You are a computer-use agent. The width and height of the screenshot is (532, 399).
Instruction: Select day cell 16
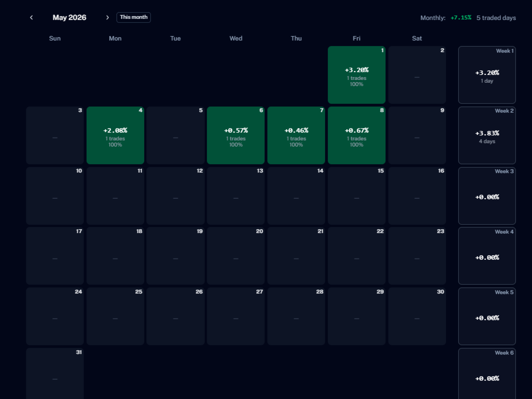(417, 196)
